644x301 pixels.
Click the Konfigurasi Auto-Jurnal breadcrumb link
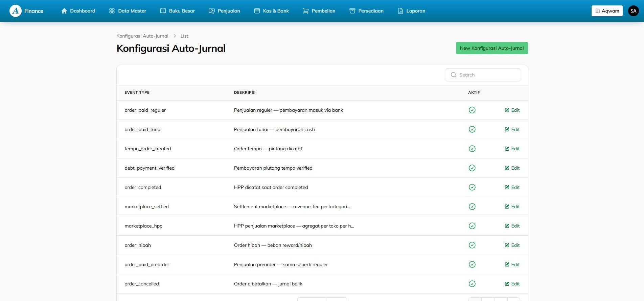142,36
